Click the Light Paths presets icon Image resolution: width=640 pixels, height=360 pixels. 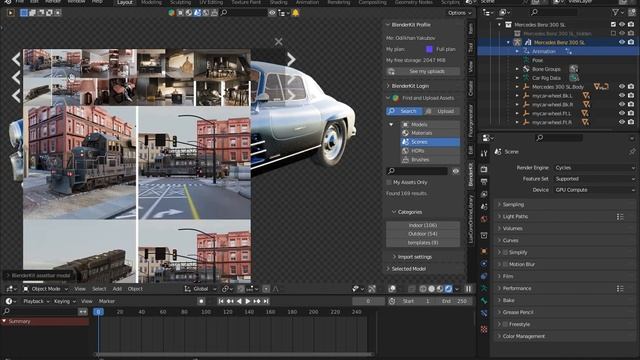pyautogui.click(x=620, y=217)
